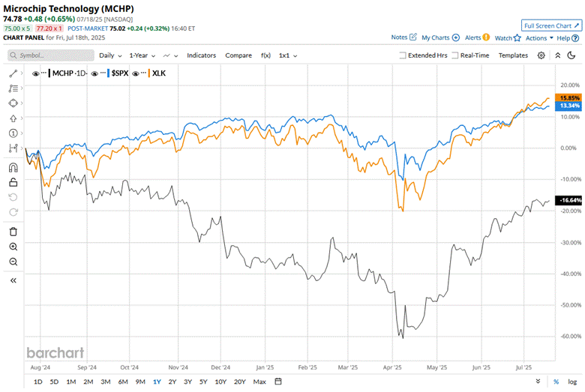Select the 5Y time range

203,382
